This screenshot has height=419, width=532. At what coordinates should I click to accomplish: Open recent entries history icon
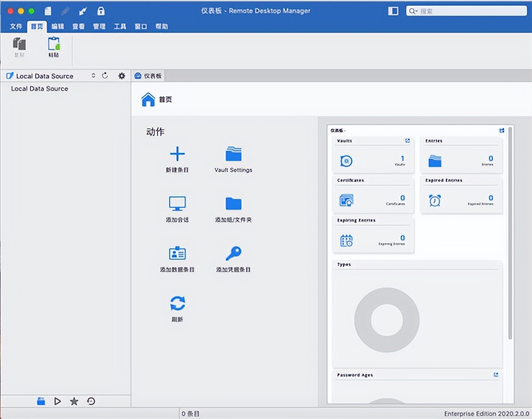coord(91,401)
